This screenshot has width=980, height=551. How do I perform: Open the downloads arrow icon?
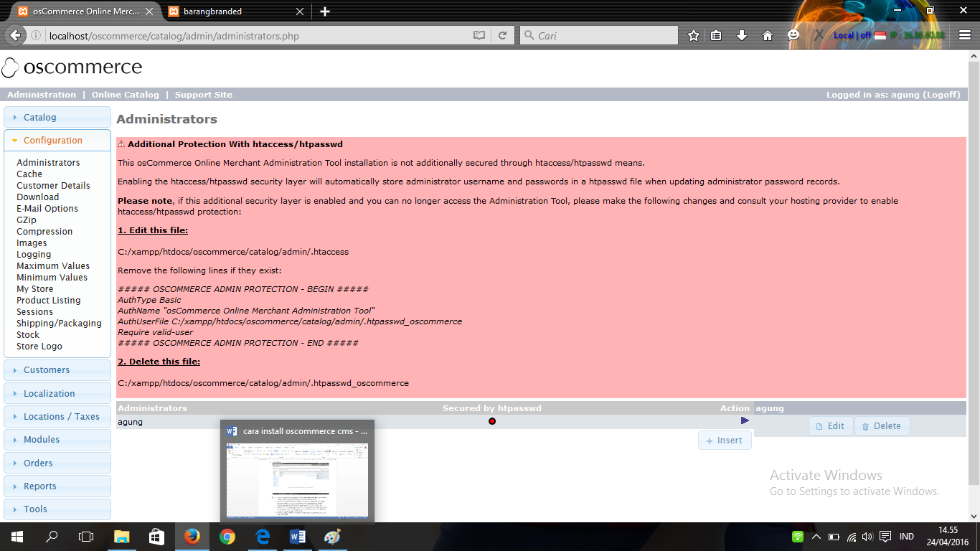click(742, 35)
